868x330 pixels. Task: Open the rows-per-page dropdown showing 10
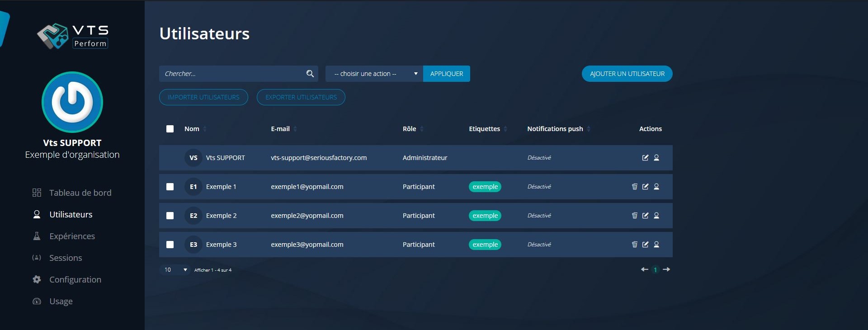(x=175, y=270)
